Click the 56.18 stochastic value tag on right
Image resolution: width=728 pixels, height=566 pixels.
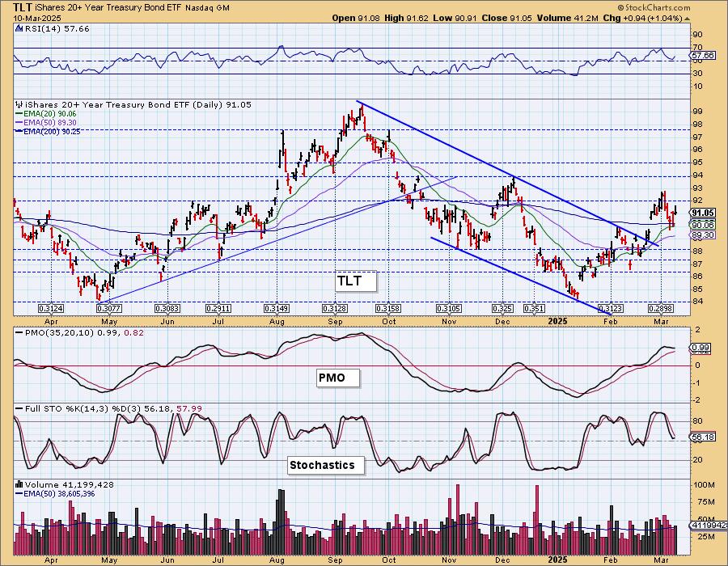[703, 437]
